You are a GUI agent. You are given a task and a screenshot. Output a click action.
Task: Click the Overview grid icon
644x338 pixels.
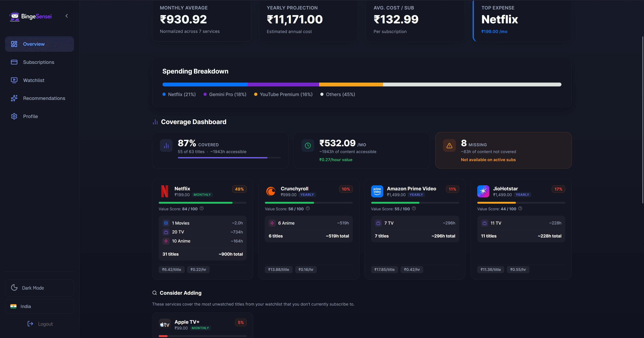(x=14, y=44)
